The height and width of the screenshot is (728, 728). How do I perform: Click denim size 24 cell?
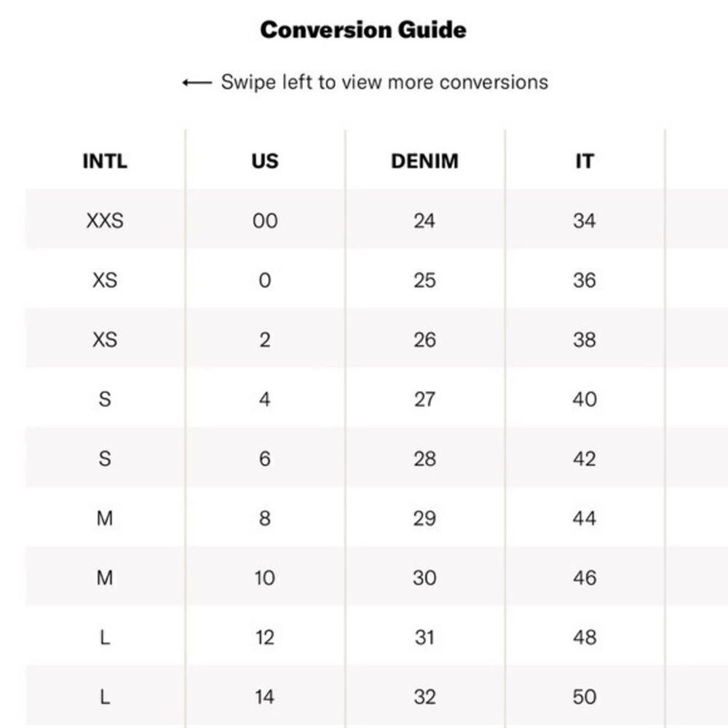[424, 221]
